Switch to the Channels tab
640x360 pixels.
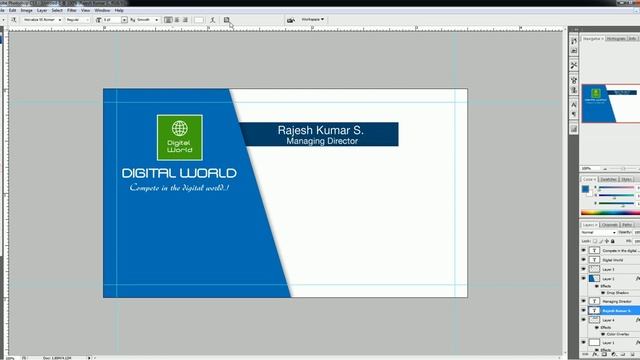point(610,225)
